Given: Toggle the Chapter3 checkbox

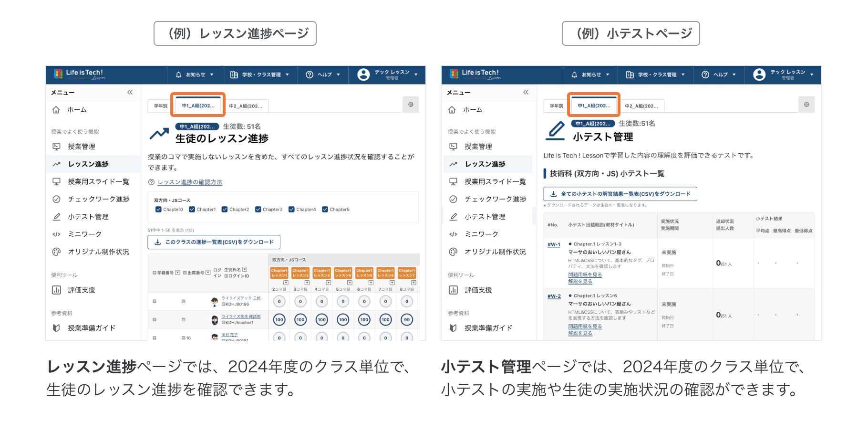Looking at the screenshot, I should 258,210.
